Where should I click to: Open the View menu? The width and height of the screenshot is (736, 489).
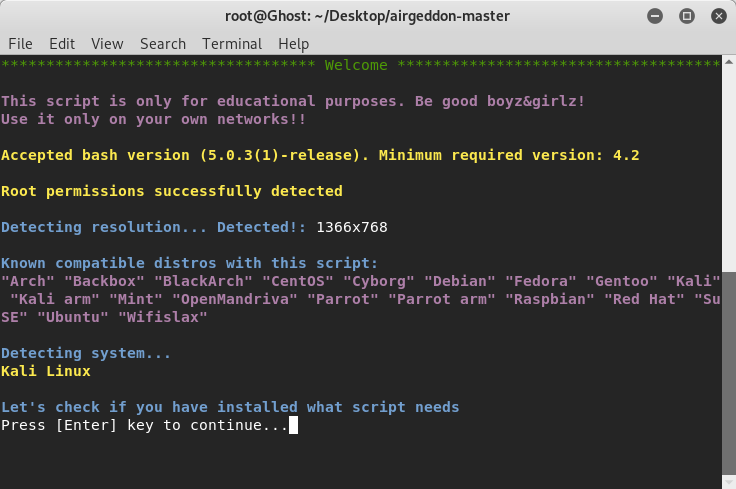(x=107, y=44)
